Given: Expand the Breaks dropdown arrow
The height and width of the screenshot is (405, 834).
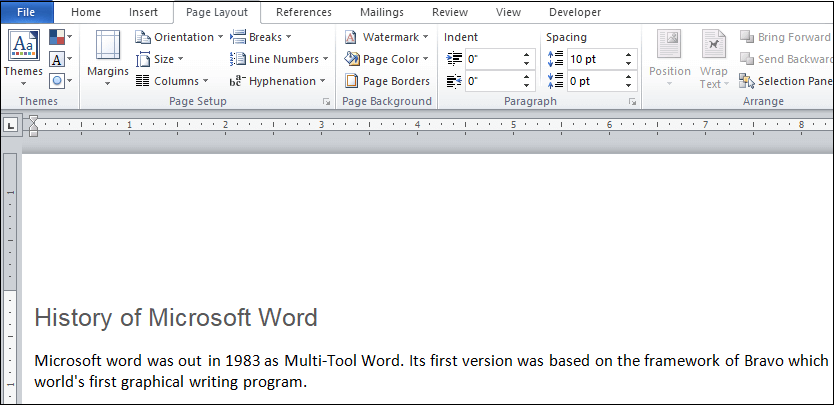Looking at the screenshot, I should tap(288, 37).
